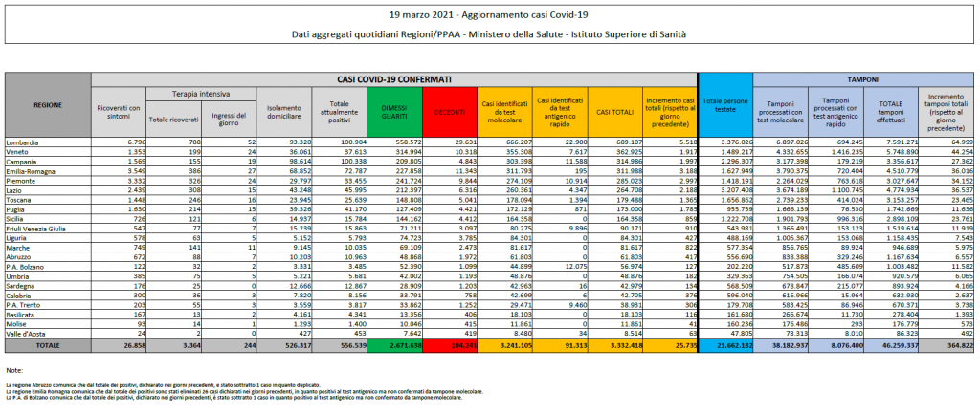Click the blue 'Totale persone testate' header

click(x=725, y=105)
